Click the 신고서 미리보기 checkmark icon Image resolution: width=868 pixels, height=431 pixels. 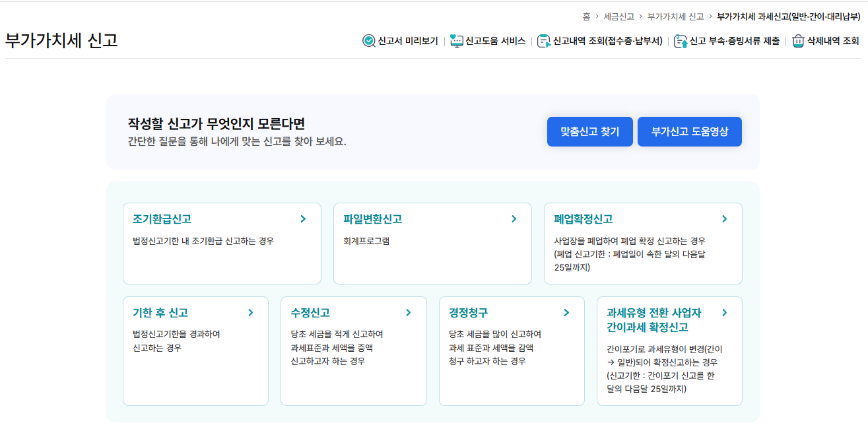369,41
